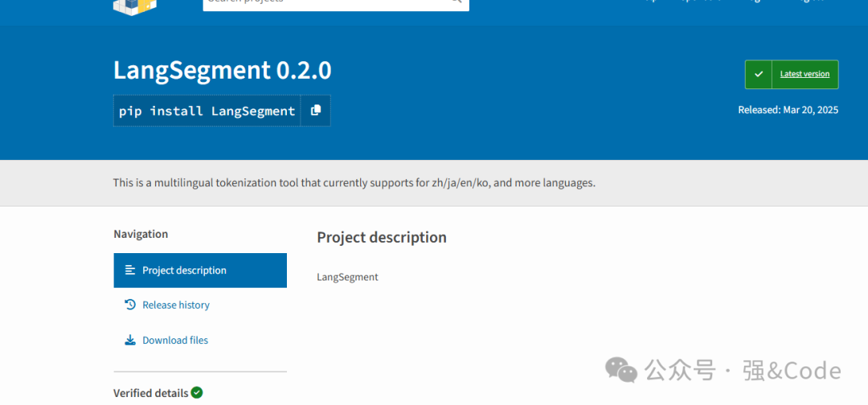Copy the pip install command
This screenshot has width=868, height=405.
click(x=316, y=111)
